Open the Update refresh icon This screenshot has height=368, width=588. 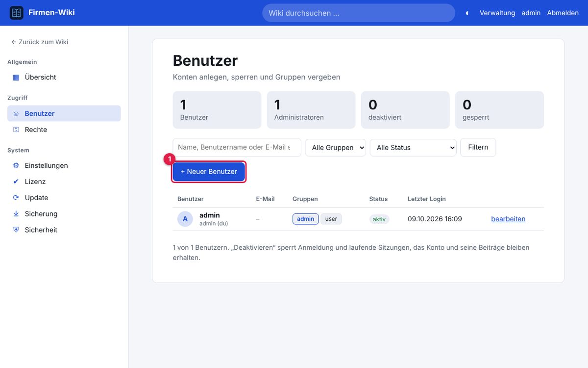click(x=16, y=198)
